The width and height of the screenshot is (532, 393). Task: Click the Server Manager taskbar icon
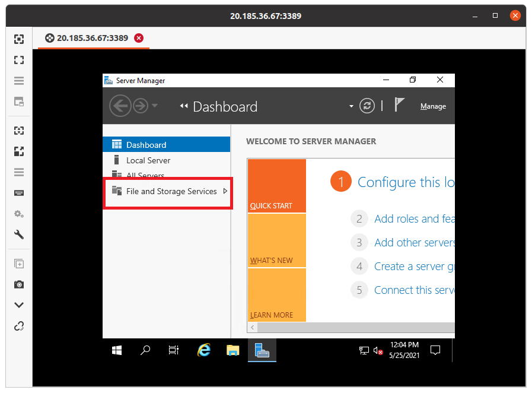[x=262, y=350]
